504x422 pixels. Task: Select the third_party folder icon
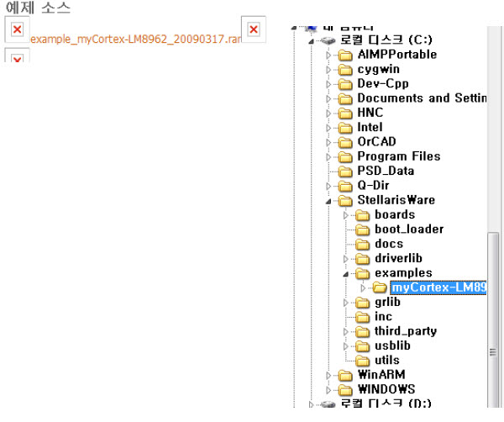(363, 331)
